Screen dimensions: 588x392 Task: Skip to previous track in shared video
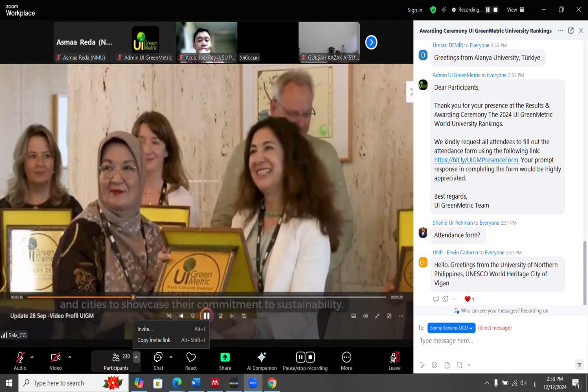pos(181,316)
